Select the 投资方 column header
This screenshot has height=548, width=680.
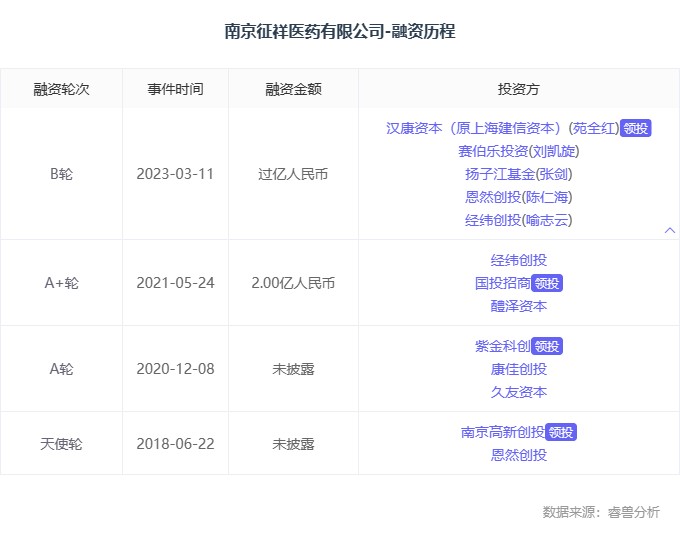[x=519, y=89]
